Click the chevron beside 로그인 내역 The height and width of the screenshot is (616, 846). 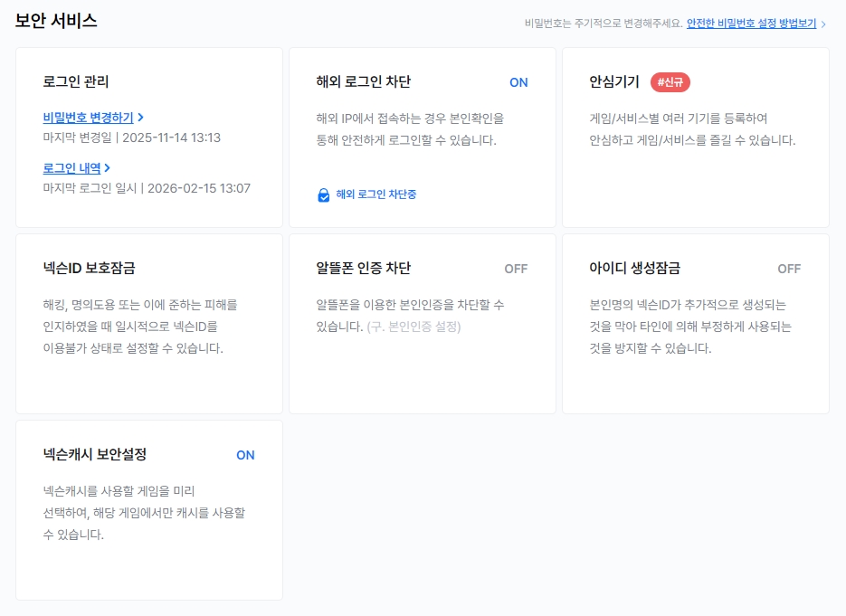click(108, 168)
